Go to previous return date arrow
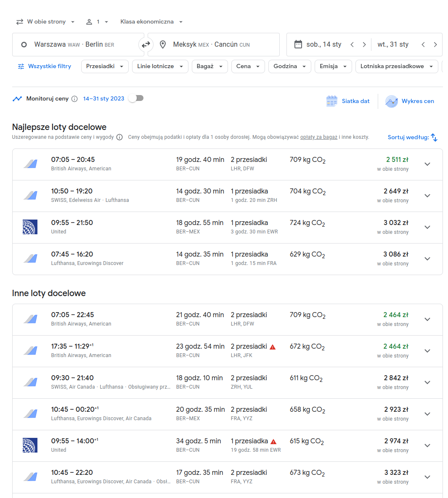The height and width of the screenshot is (498, 448). coord(423,45)
